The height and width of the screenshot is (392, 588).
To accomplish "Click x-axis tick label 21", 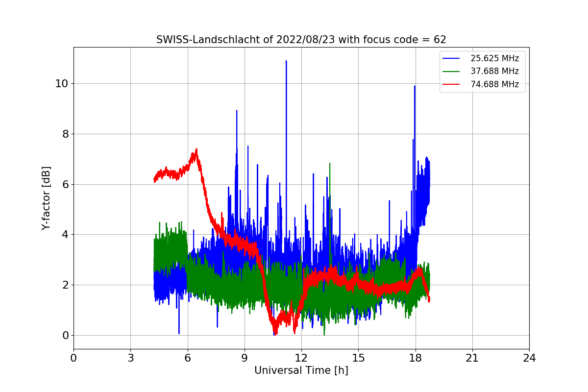I will 472,358.
